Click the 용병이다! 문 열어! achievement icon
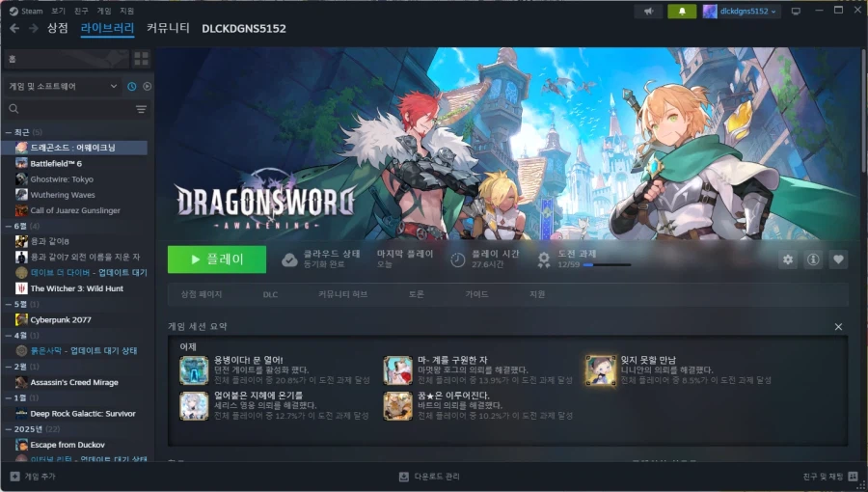Screen dimensions: 868x492 (194, 370)
